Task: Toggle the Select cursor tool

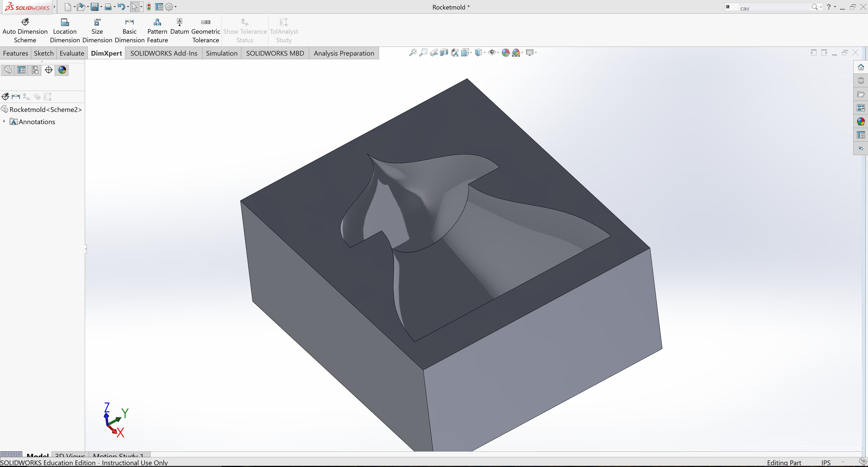Action: (x=134, y=7)
